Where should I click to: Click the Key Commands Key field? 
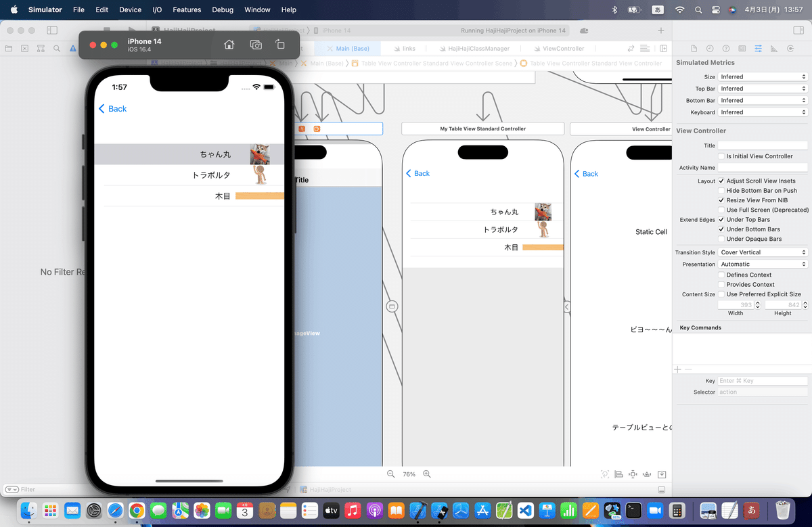coord(763,381)
